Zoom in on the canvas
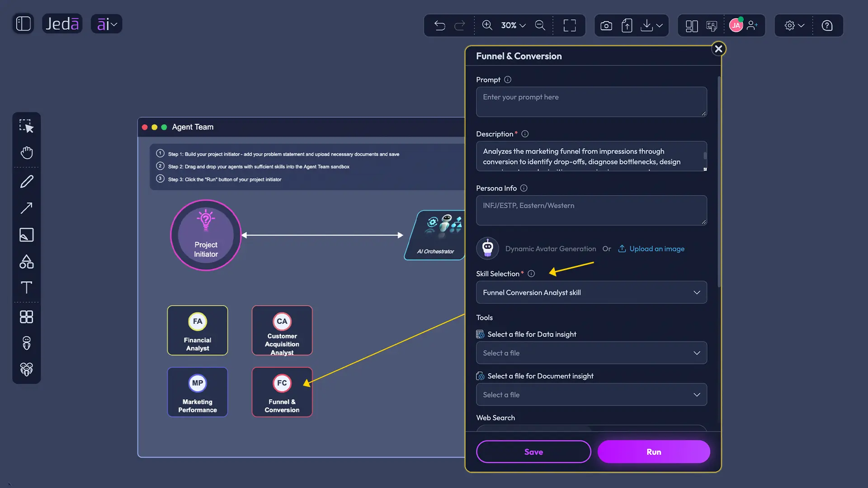Viewport: 868px width, 488px height. tap(487, 25)
